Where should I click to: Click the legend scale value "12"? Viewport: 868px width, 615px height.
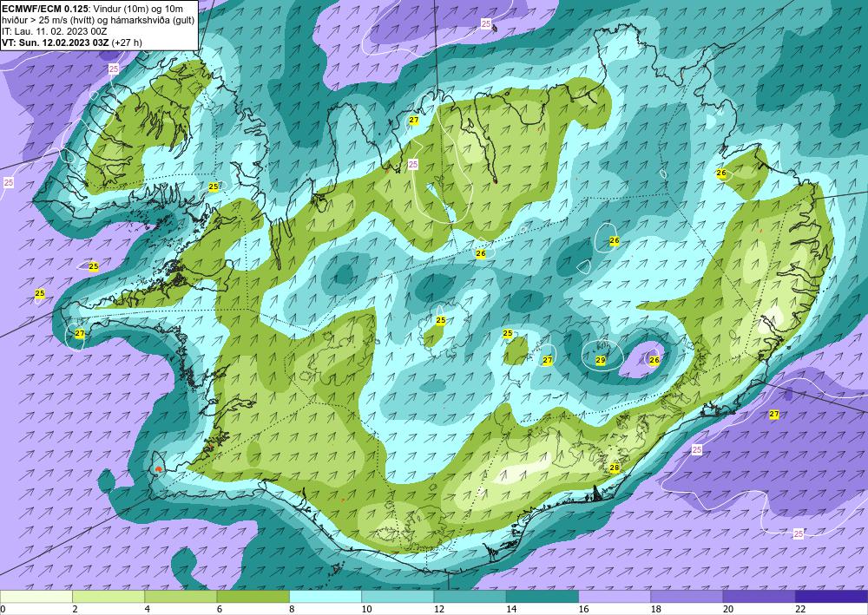coord(439,610)
